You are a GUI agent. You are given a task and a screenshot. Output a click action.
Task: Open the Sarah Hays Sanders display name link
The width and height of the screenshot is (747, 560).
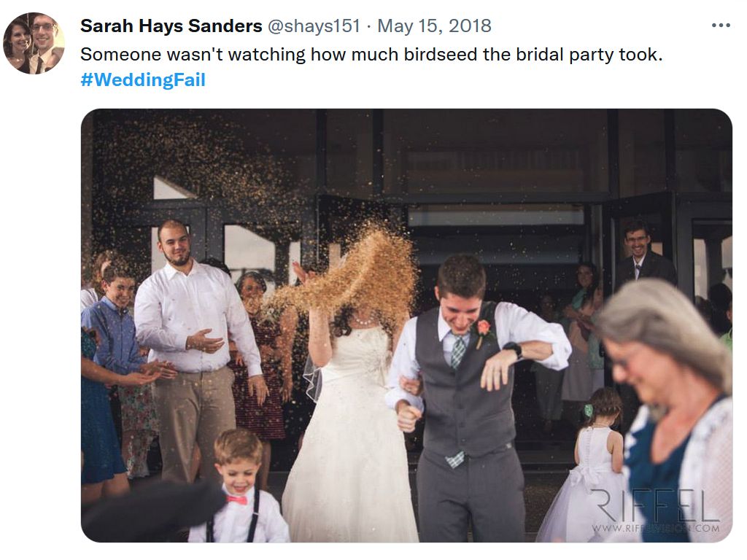[171, 26]
